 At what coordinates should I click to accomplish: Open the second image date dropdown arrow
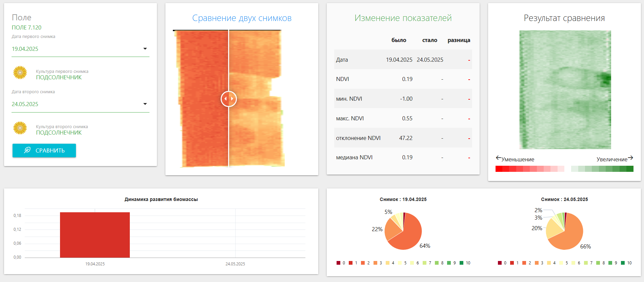coord(145,104)
